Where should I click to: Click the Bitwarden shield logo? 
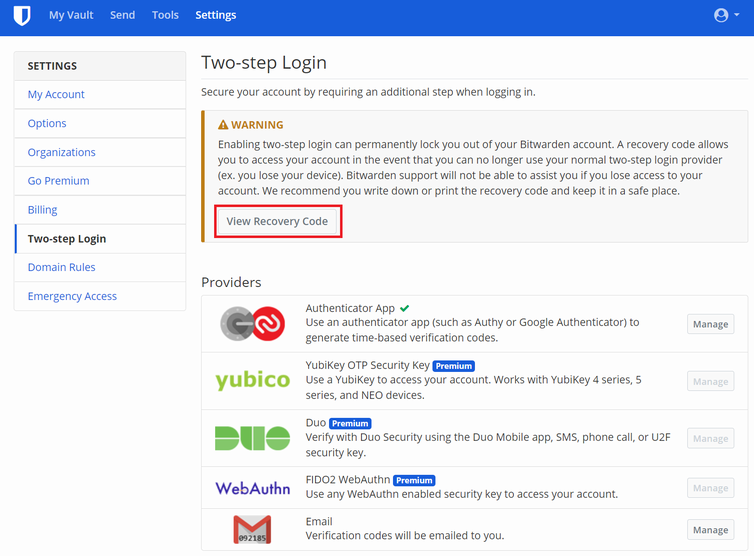pos(22,15)
